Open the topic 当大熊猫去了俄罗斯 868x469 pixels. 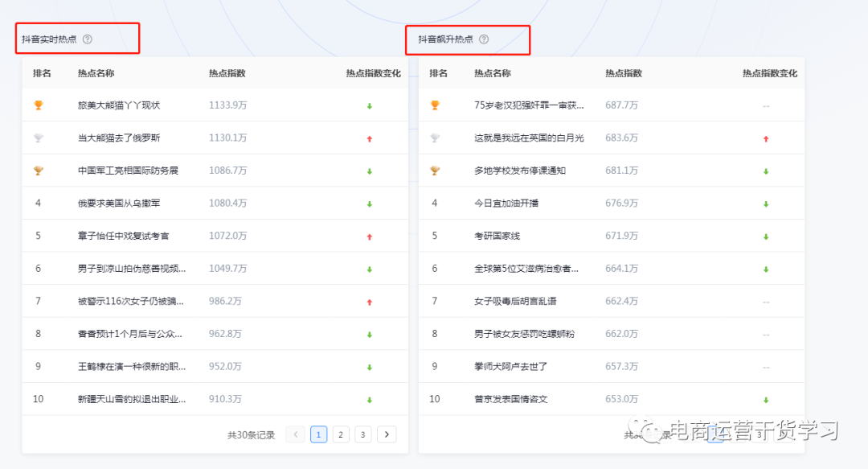(119, 138)
